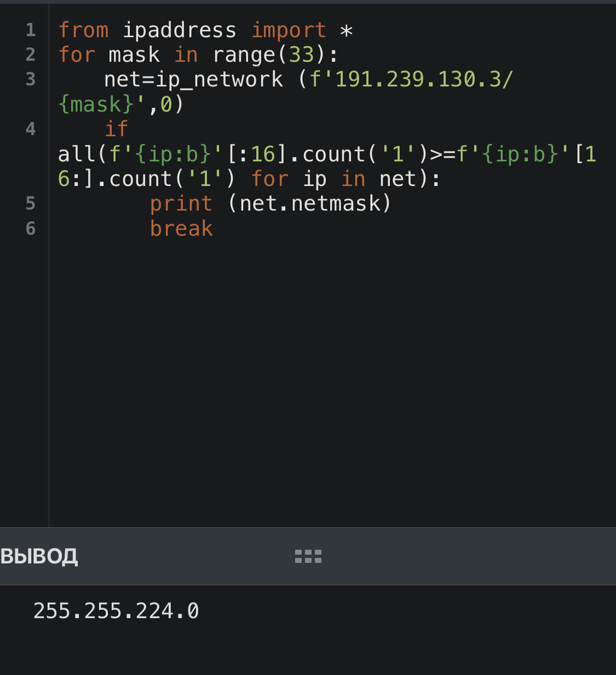616x675 pixels.
Task: Click the 'import' keyword in line 1
Action: click(289, 30)
